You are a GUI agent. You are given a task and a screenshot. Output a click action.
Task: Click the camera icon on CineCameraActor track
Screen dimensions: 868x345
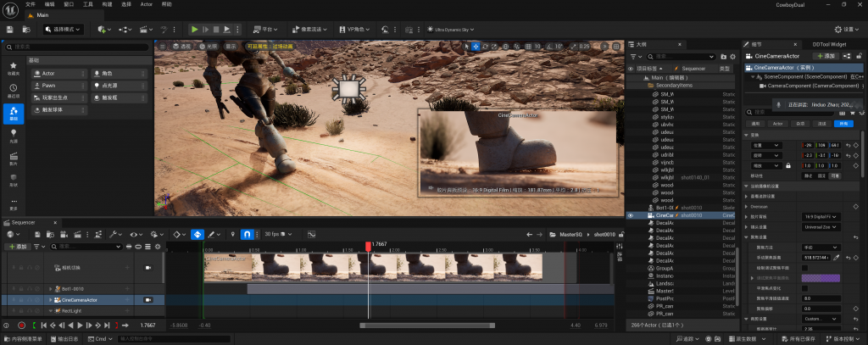[x=147, y=299]
